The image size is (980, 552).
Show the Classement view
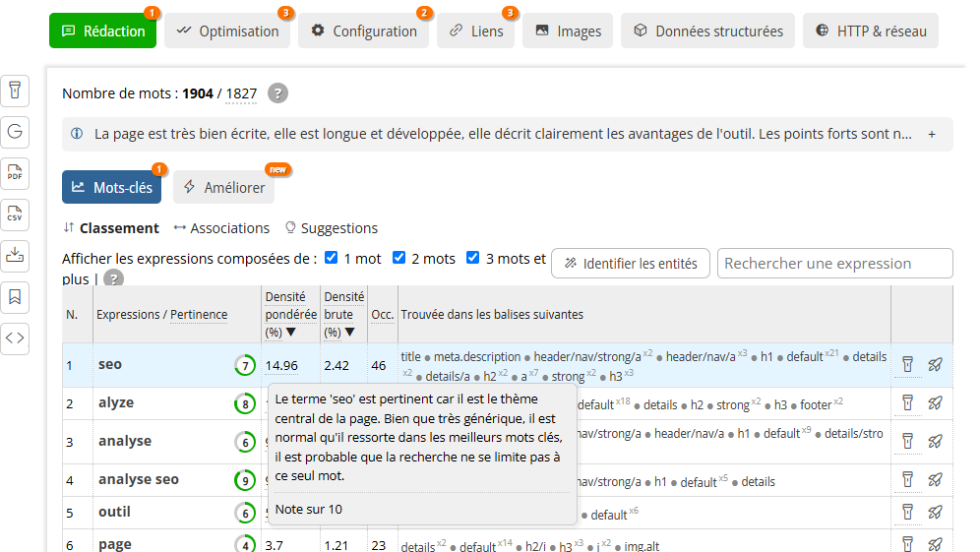point(111,228)
